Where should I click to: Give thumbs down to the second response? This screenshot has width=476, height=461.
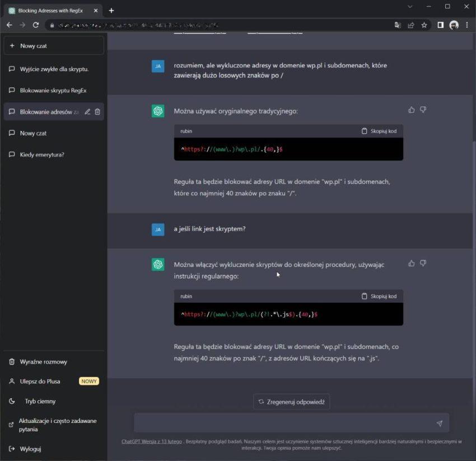[423, 263]
